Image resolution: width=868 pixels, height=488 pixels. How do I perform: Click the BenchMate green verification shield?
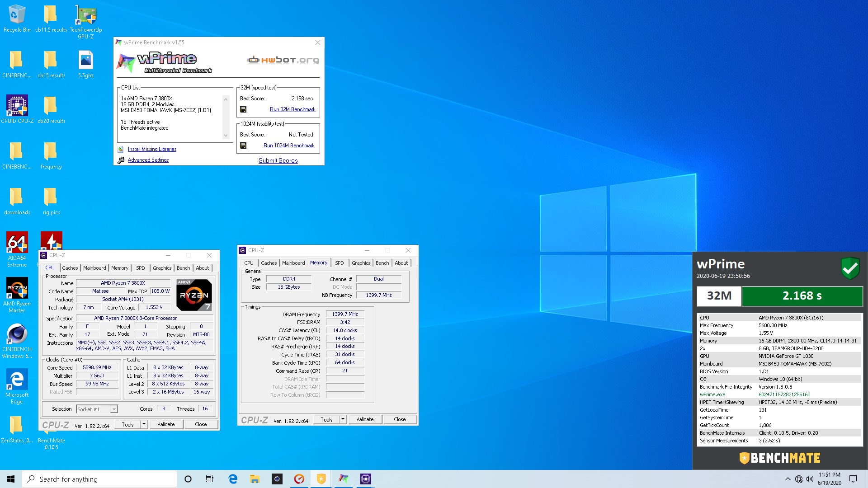coord(850,269)
